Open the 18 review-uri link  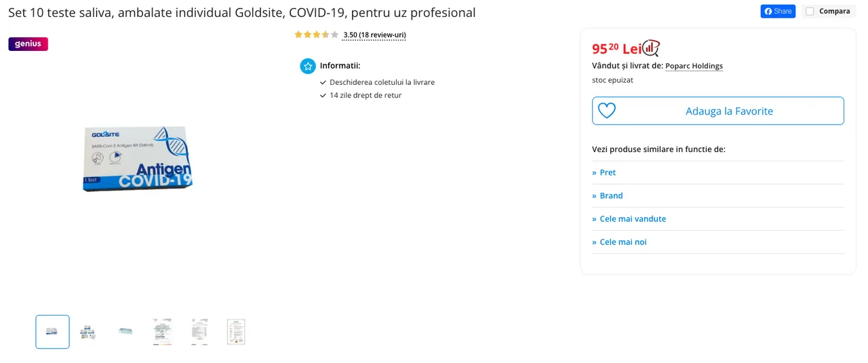point(374,35)
